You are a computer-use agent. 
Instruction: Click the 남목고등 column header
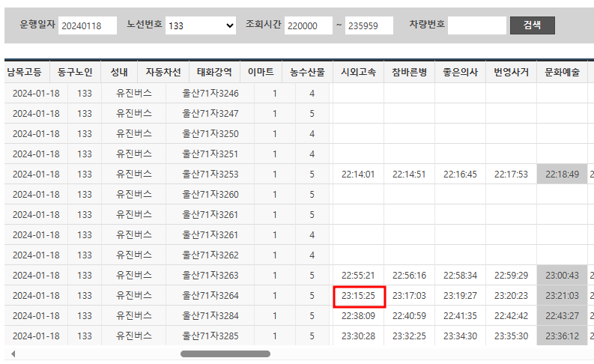coord(26,73)
